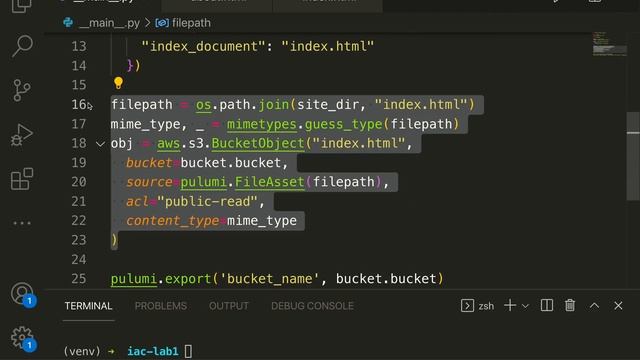
Task: Open the Run and Debug view
Action: coord(22,135)
